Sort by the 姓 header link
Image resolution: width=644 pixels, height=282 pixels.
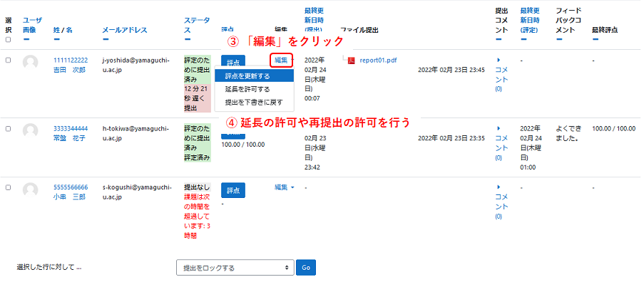coord(56,30)
